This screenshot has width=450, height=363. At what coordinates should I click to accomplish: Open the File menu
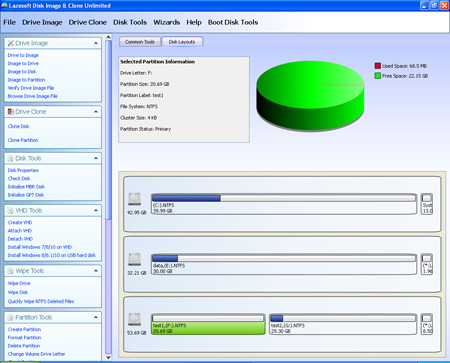pyautogui.click(x=9, y=22)
